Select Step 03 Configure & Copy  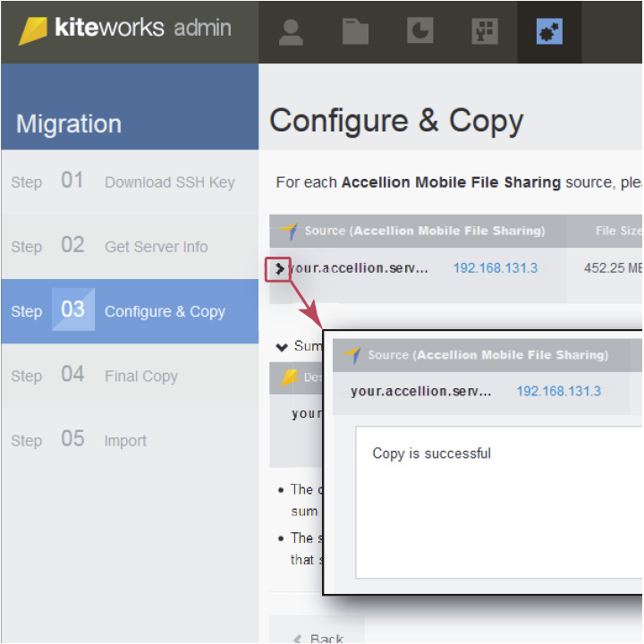tap(130, 311)
